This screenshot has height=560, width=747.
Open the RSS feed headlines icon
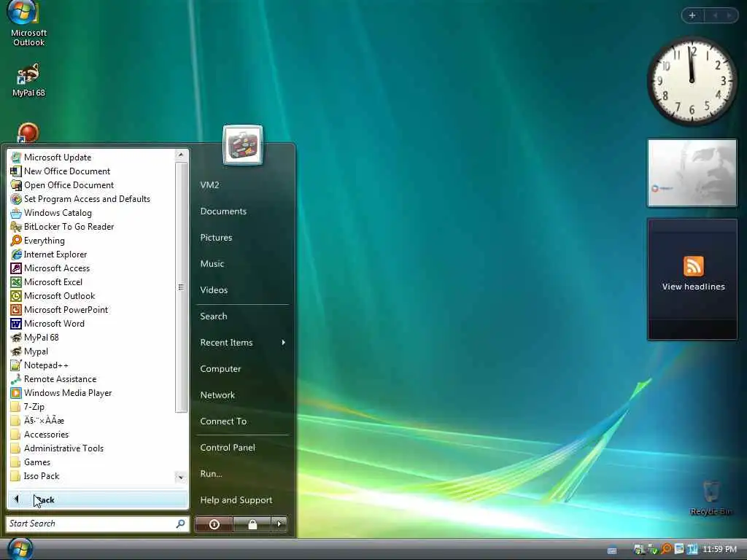point(693,265)
